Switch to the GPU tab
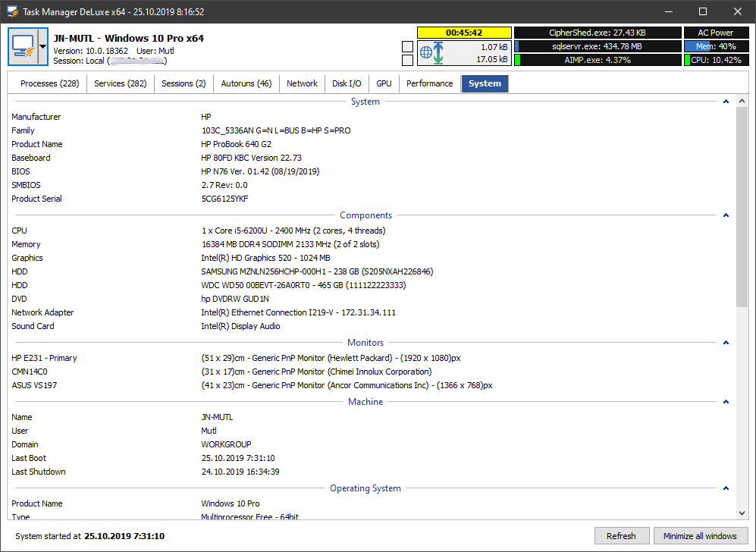Image resolution: width=756 pixels, height=552 pixels. pyautogui.click(x=384, y=83)
